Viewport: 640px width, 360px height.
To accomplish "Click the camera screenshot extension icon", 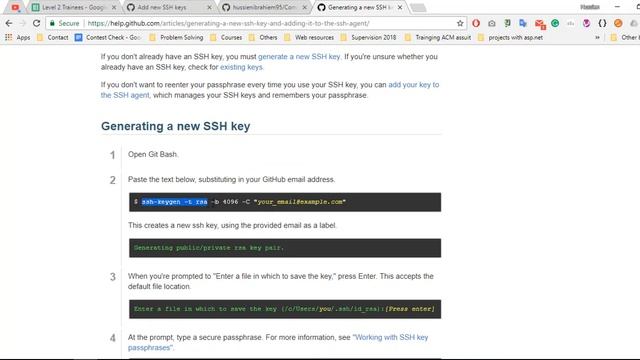I will (x=491, y=23).
